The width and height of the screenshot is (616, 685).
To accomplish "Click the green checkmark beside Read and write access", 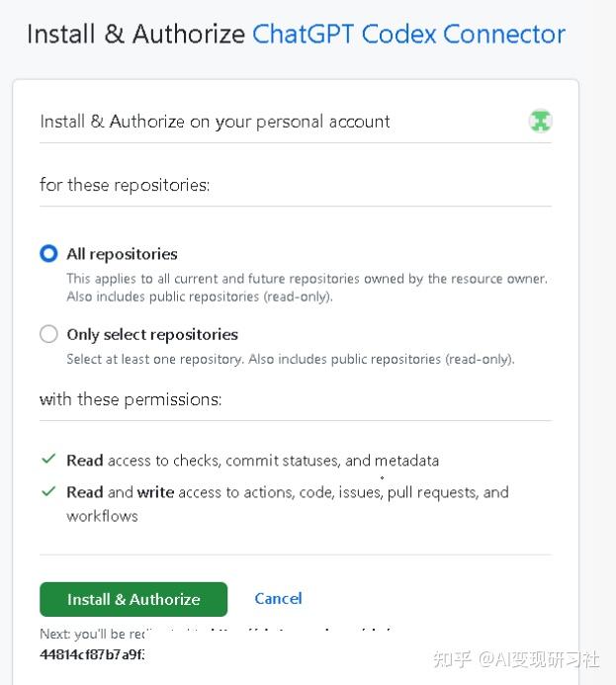I will click(48, 491).
